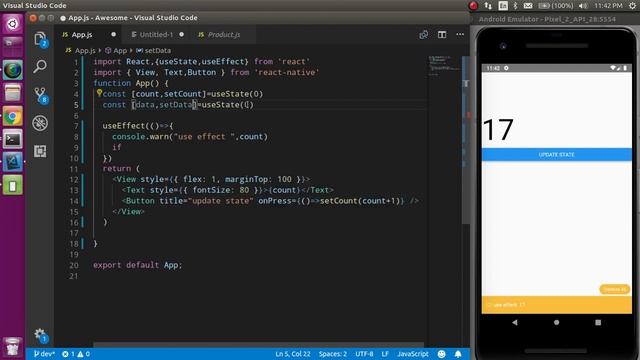Click the vertical editor scrollbar

tap(466, 139)
